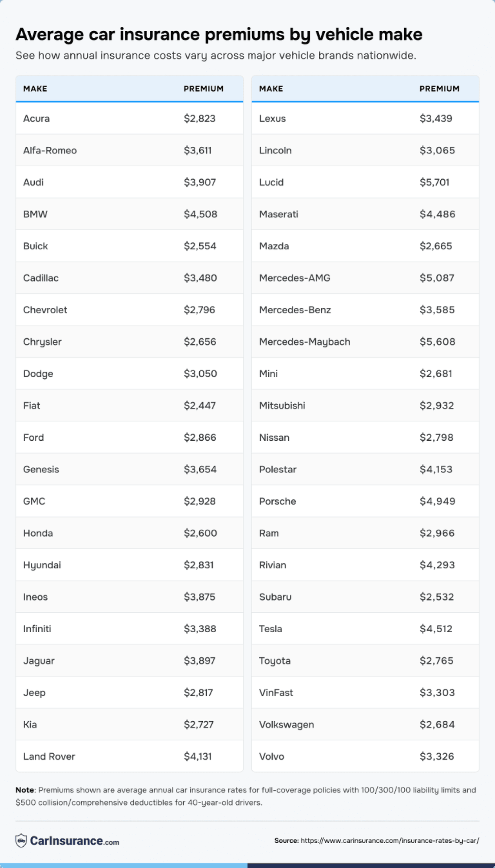Click the left table PREMIUM column header
495x868 pixels.
(x=203, y=89)
